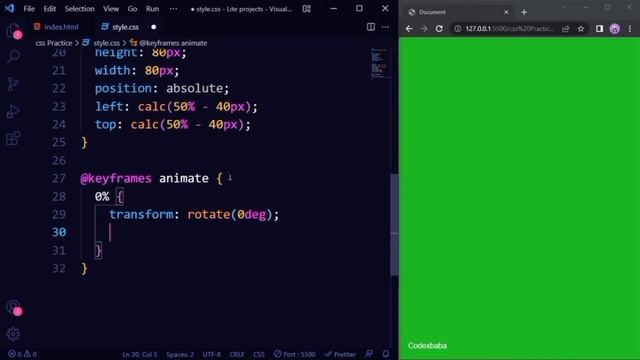Bookmark this tab with star icon
This screenshot has width=640, height=360.
[581, 29]
